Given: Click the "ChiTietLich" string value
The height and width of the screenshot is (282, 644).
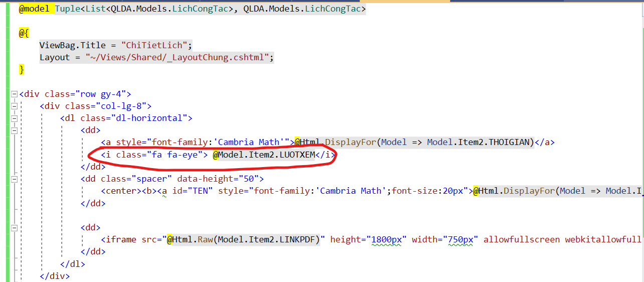Looking at the screenshot, I should tap(154, 45).
